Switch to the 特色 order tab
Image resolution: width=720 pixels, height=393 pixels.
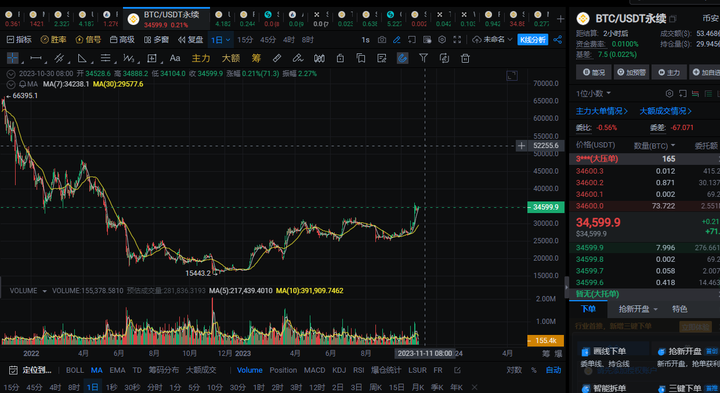[680, 309]
